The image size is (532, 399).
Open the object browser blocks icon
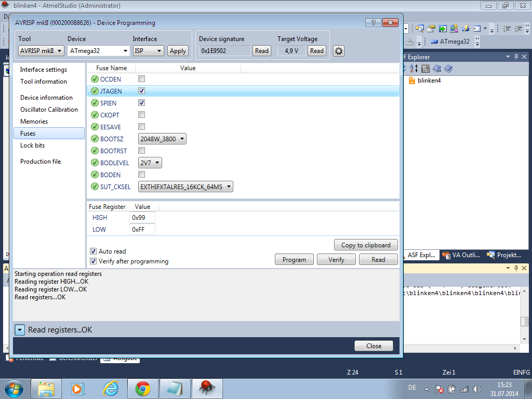454,29
